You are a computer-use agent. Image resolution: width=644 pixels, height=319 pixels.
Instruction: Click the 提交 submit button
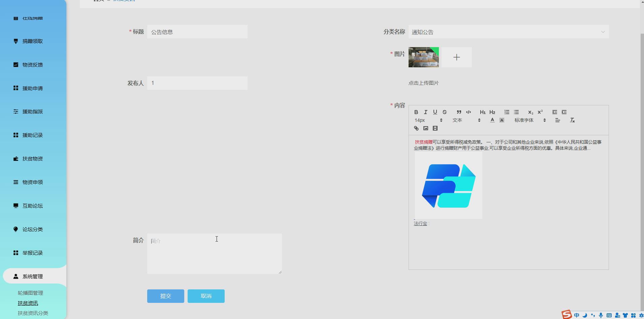click(x=166, y=296)
